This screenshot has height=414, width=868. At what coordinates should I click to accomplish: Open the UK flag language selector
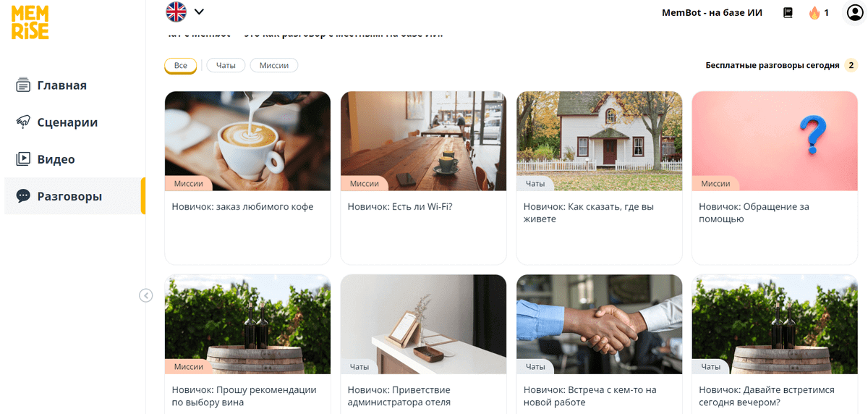click(176, 12)
